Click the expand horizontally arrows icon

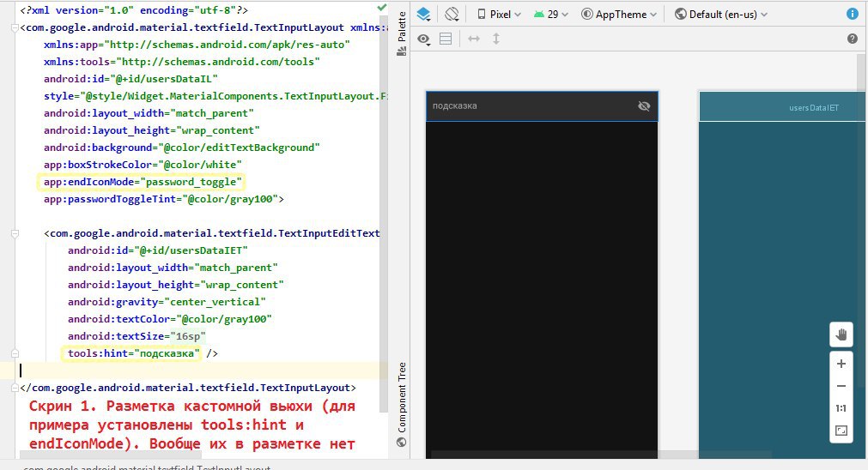[474, 39]
